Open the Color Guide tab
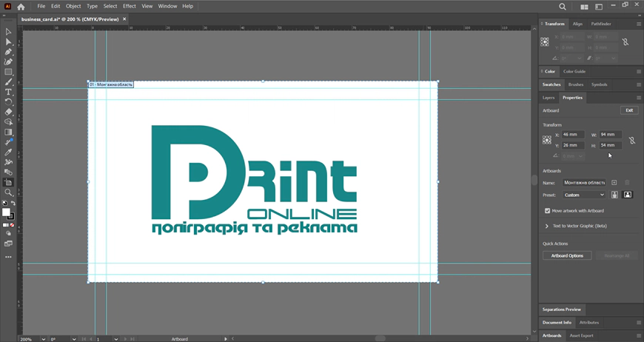 574,72
